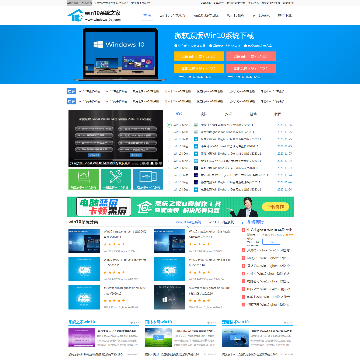Open the blue tile with the USB drive icon

point(148,179)
